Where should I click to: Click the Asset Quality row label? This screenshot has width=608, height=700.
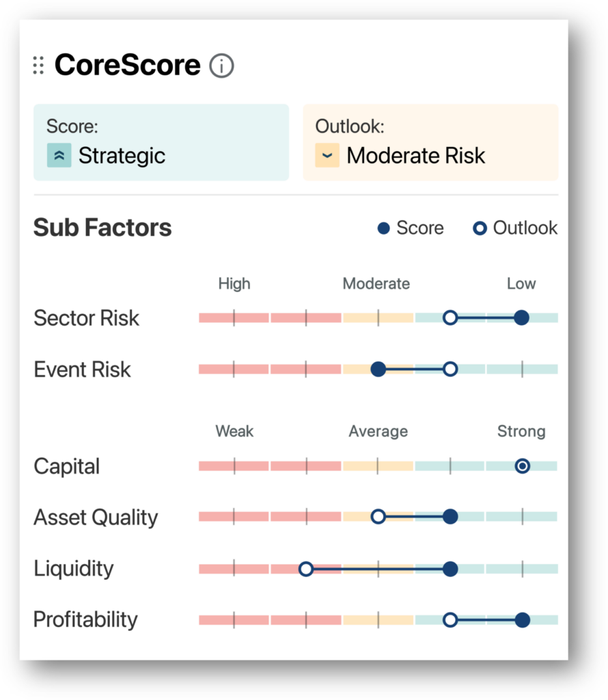(96, 517)
